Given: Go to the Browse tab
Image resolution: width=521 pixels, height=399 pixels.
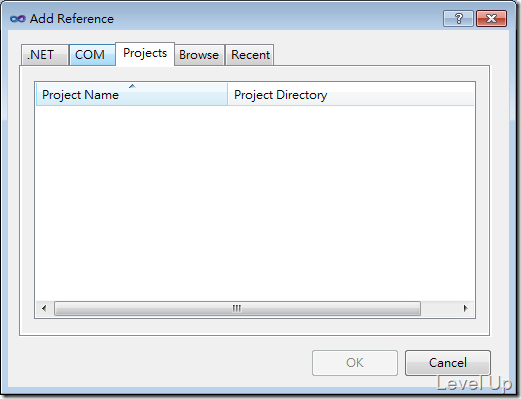Looking at the screenshot, I should coord(199,55).
